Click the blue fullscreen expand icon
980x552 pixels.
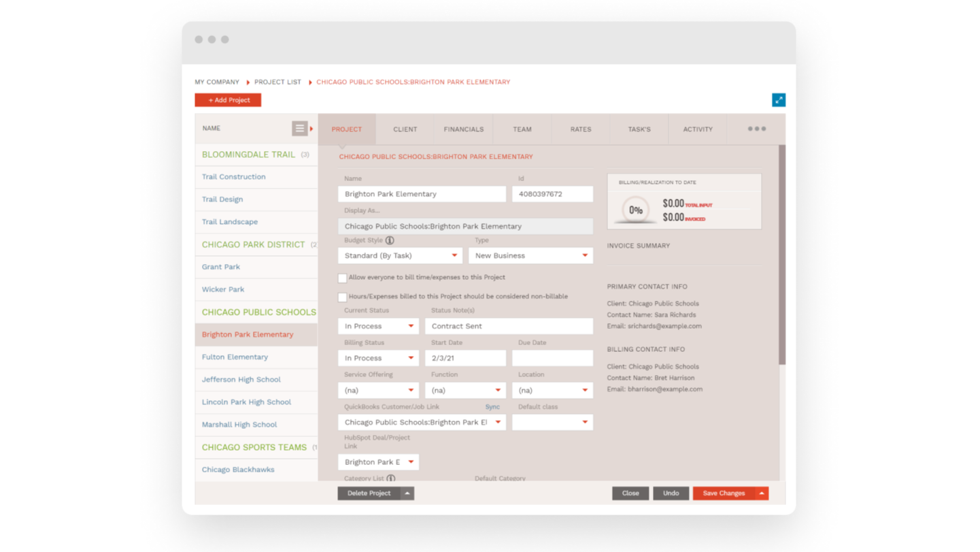click(779, 99)
